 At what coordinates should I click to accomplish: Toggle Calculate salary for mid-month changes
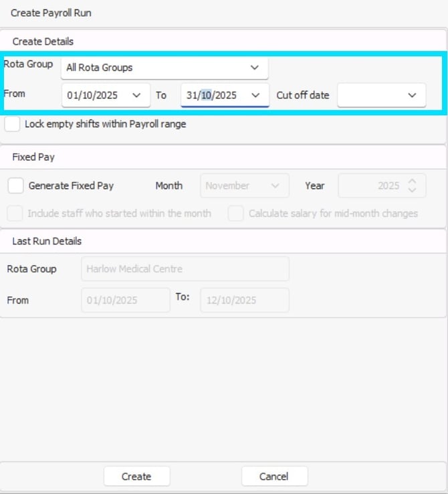[235, 214]
